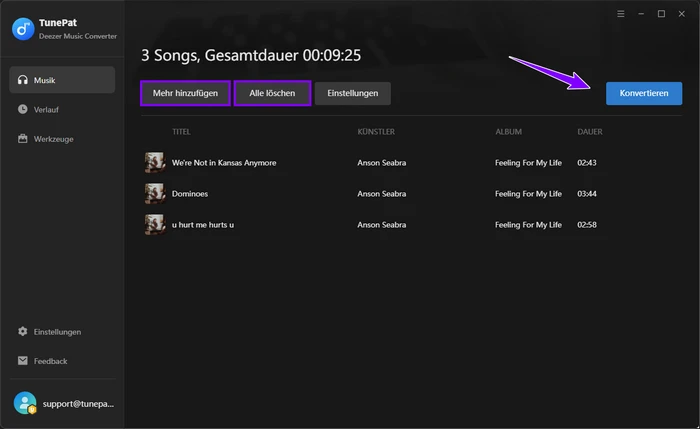Click album Feeling For My Life in first song row
The width and height of the screenshot is (700, 429).
click(x=528, y=163)
